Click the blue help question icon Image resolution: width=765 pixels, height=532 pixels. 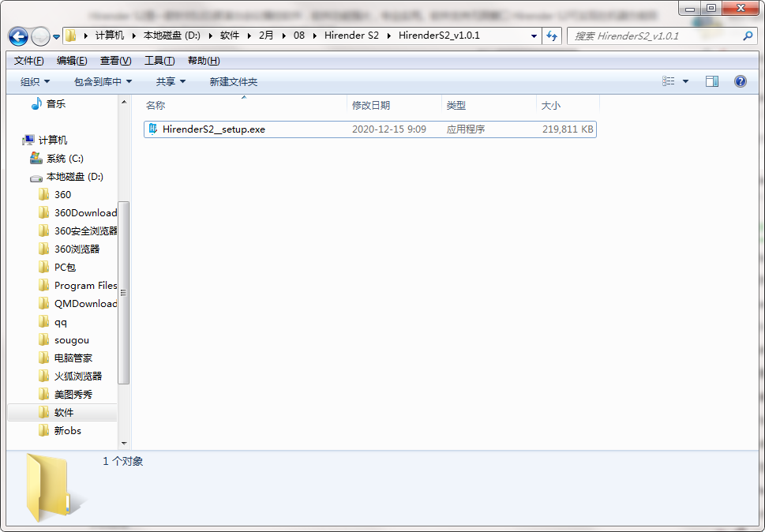[740, 81]
